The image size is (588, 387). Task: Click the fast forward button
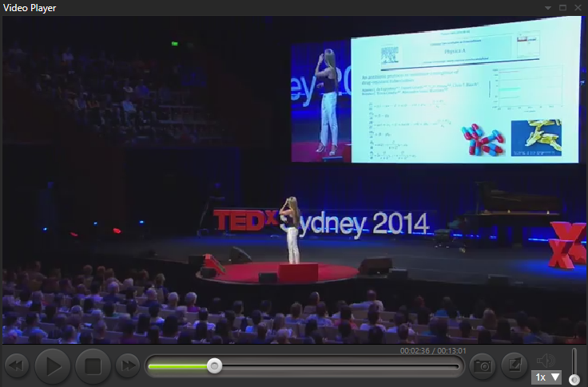tap(128, 366)
